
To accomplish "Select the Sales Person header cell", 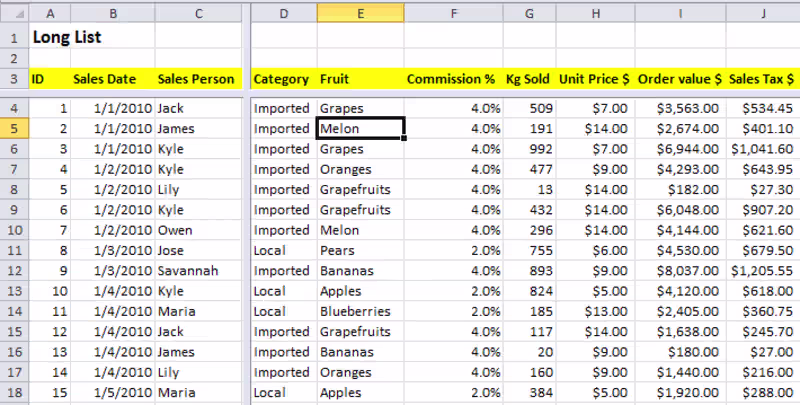I will (x=198, y=78).
